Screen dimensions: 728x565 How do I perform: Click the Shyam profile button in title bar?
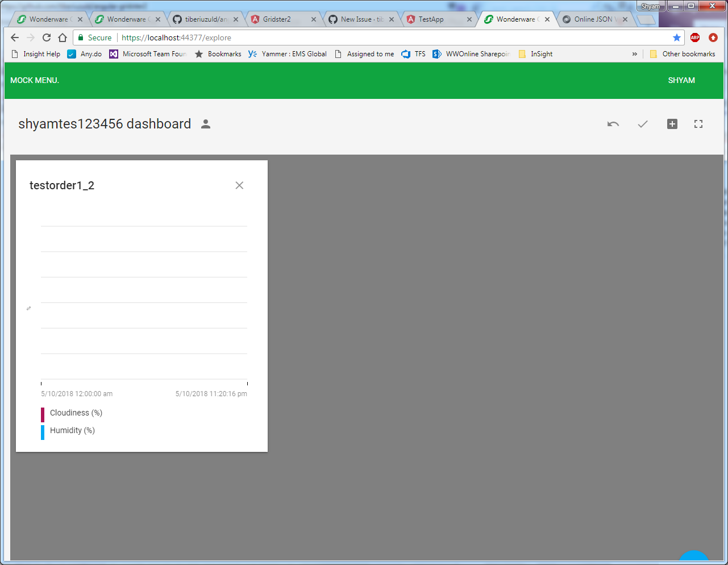(651, 6)
